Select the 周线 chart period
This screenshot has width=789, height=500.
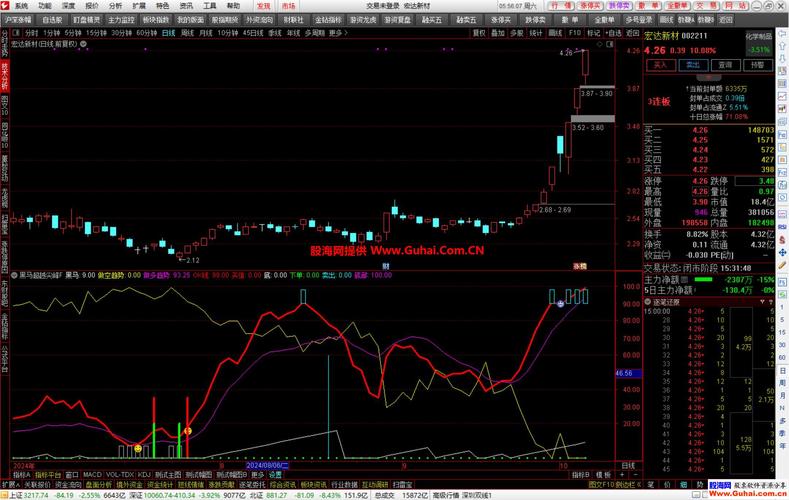coord(187,33)
